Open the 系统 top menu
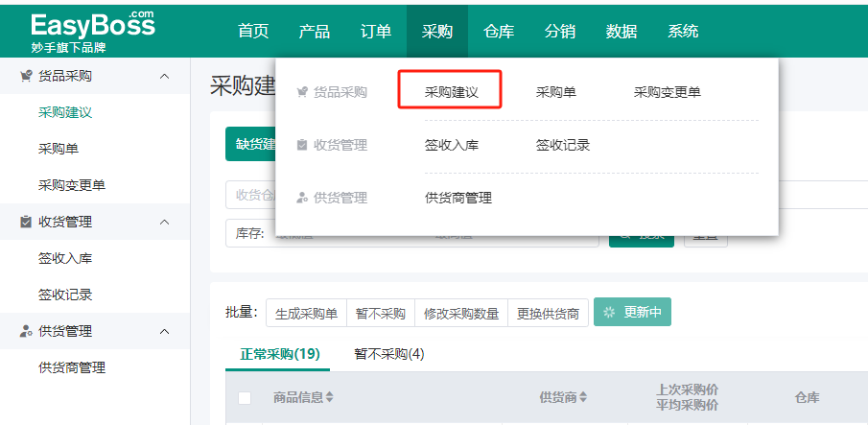The image size is (868, 425). click(x=683, y=31)
